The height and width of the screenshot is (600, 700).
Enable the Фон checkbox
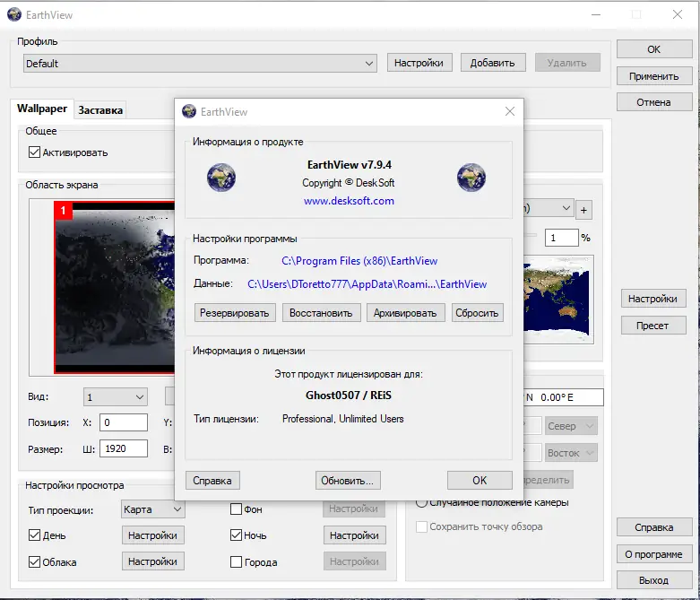click(236, 509)
